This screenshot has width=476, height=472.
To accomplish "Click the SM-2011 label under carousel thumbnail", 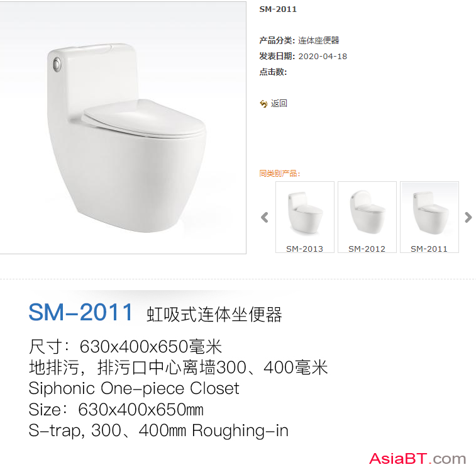I will [x=429, y=249].
